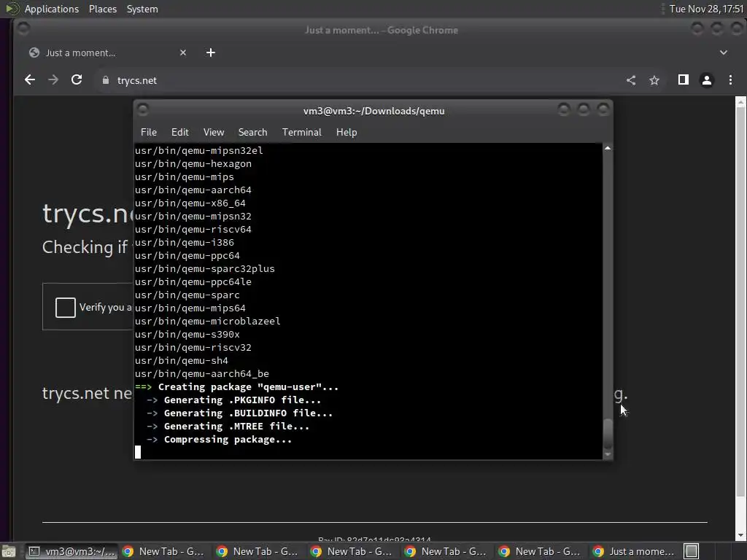Click the line 'usr/bin/qemu-riscv64'
Screen dimensions: 747x560
click(x=193, y=230)
